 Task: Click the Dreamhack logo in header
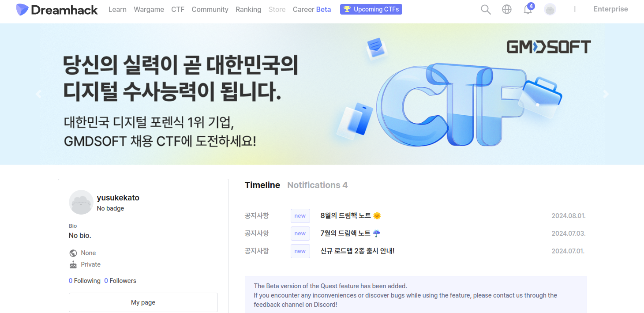pyautogui.click(x=57, y=10)
